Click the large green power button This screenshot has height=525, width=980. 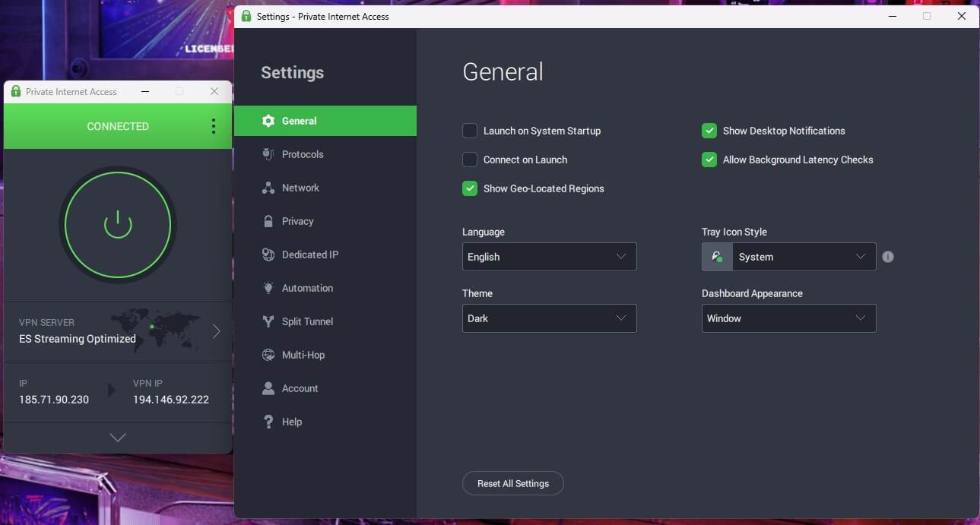pos(118,224)
